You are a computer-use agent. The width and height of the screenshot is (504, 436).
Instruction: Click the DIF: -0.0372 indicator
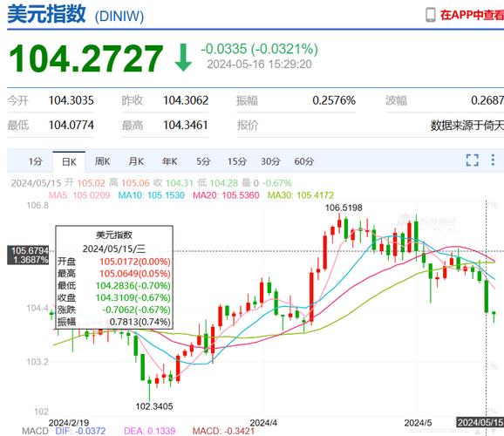[80, 431]
